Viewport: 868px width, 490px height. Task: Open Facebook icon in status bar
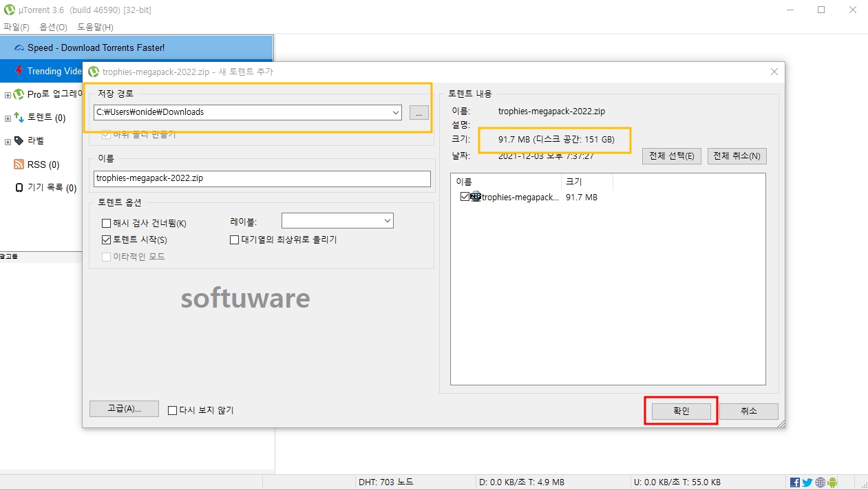click(795, 482)
